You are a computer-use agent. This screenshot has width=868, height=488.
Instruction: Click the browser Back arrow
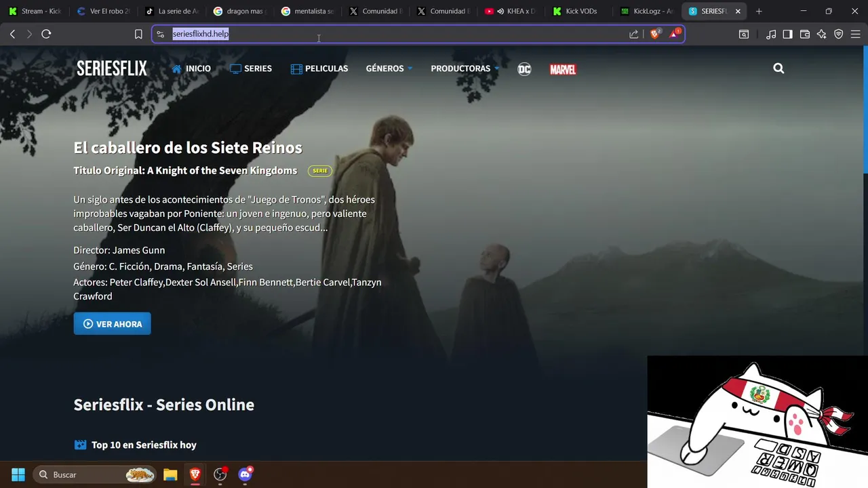coord(12,34)
